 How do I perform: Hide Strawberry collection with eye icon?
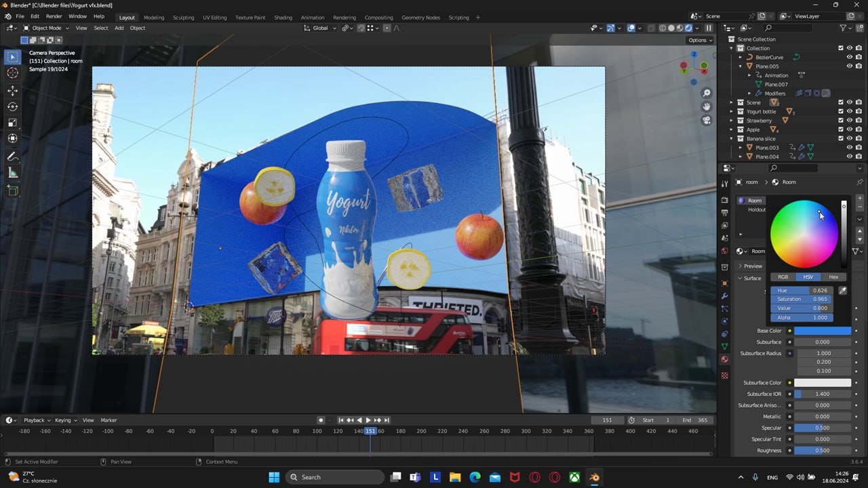click(850, 121)
